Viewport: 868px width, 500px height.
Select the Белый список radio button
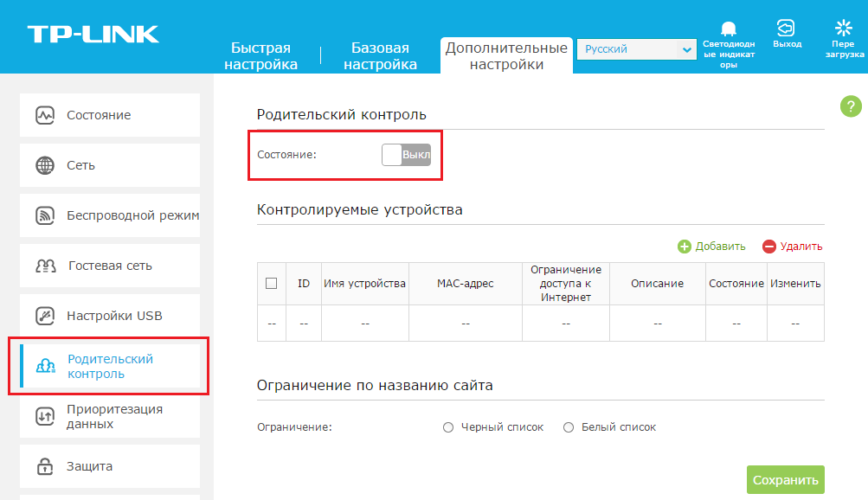pyautogui.click(x=569, y=427)
